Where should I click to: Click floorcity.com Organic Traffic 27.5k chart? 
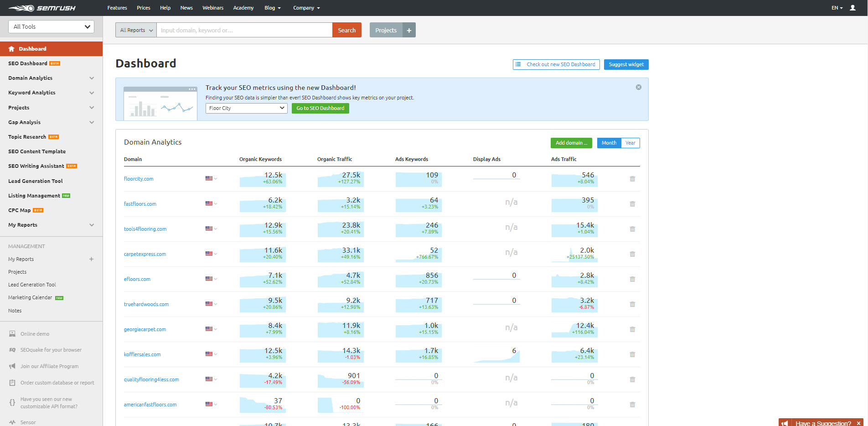(340, 179)
